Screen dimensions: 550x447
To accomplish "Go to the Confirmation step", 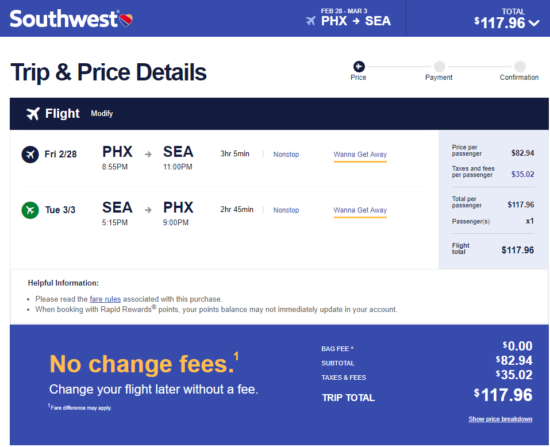I will pyautogui.click(x=519, y=71).
